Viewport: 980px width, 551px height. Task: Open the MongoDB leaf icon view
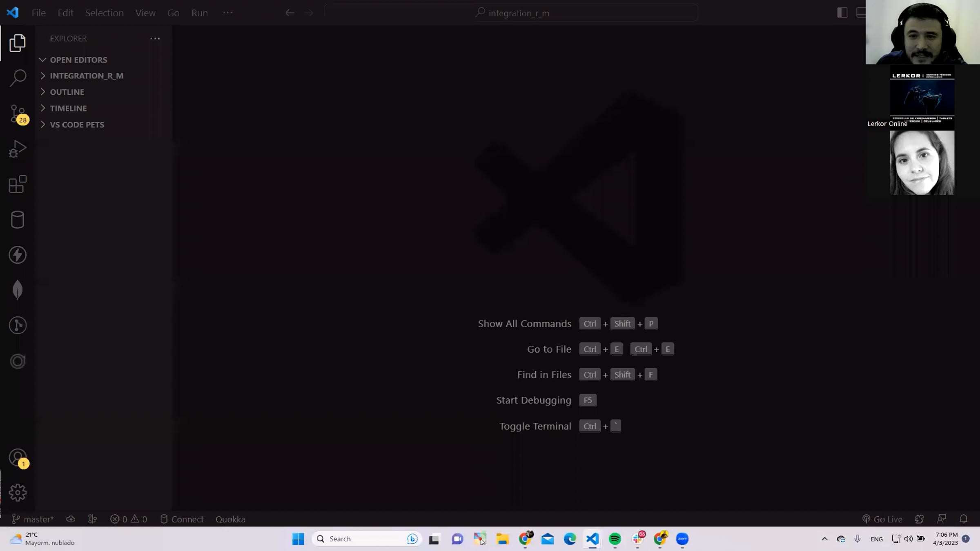click(18, 290)
